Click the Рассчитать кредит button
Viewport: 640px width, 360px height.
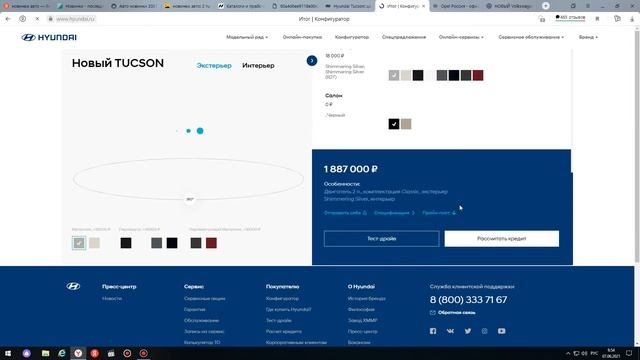(502, 238)
